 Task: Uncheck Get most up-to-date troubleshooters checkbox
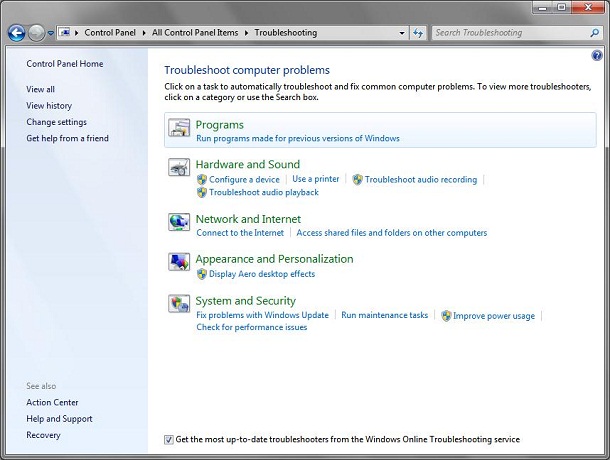point(168,440)
